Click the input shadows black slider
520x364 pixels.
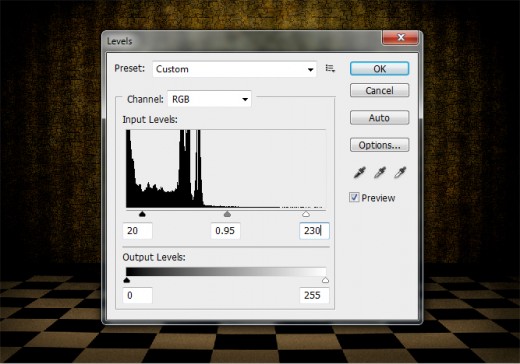[142, 214]
